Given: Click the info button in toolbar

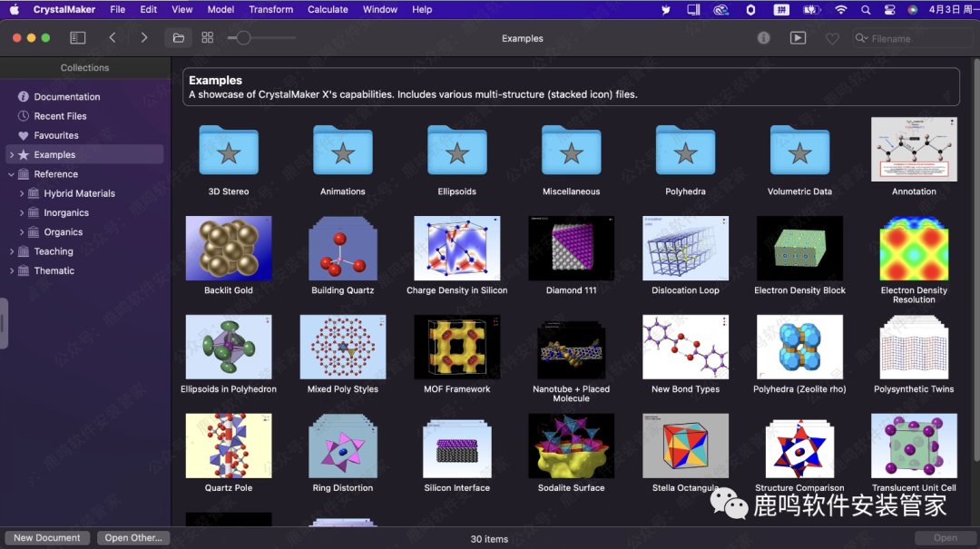Looking at the screenshot, I should (x=764, y=38).
